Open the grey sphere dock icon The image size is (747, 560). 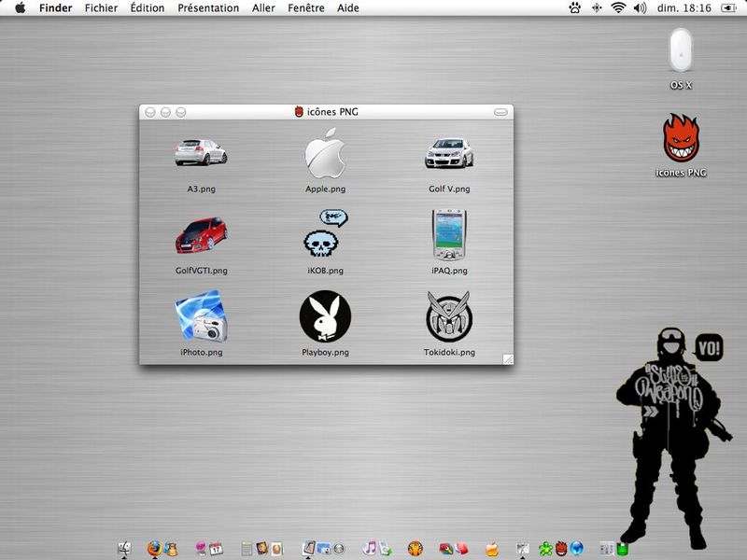[339, 549]
